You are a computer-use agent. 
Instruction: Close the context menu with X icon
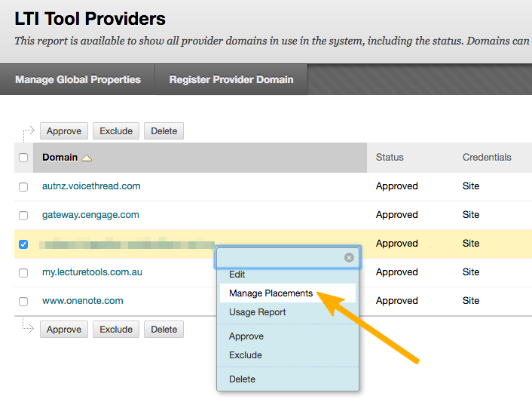coord(349,258)
